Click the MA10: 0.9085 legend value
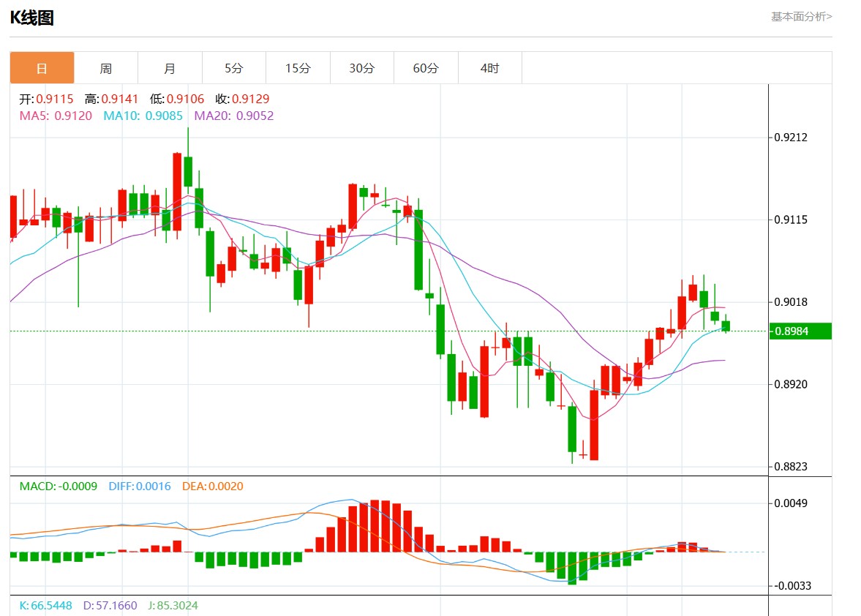 (143, 116)
